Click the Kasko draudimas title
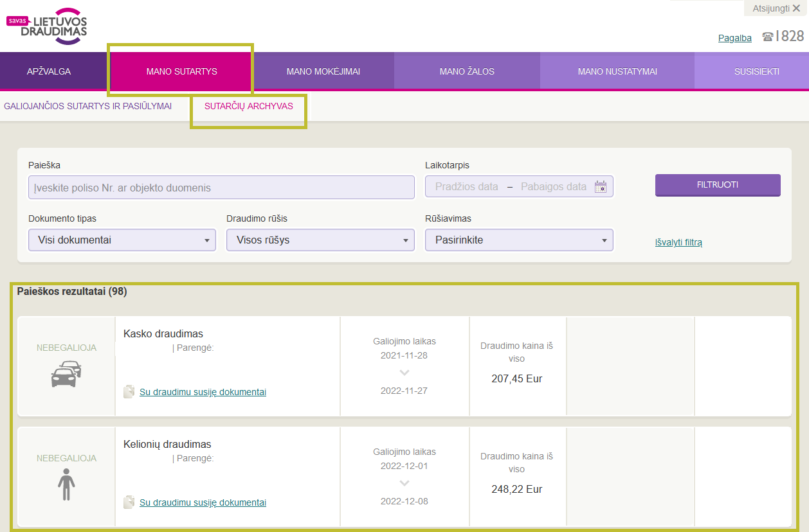This screenshot has width=809, height=532. point(163,334)
